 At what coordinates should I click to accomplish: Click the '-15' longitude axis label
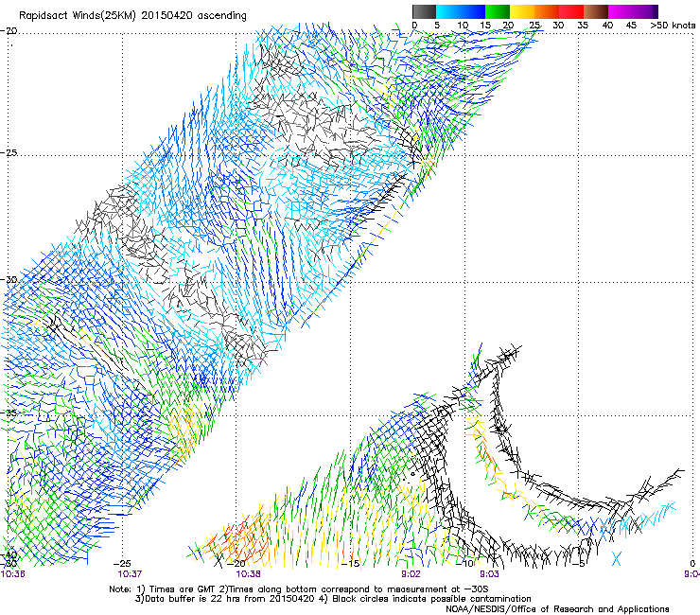click(350, 564)
